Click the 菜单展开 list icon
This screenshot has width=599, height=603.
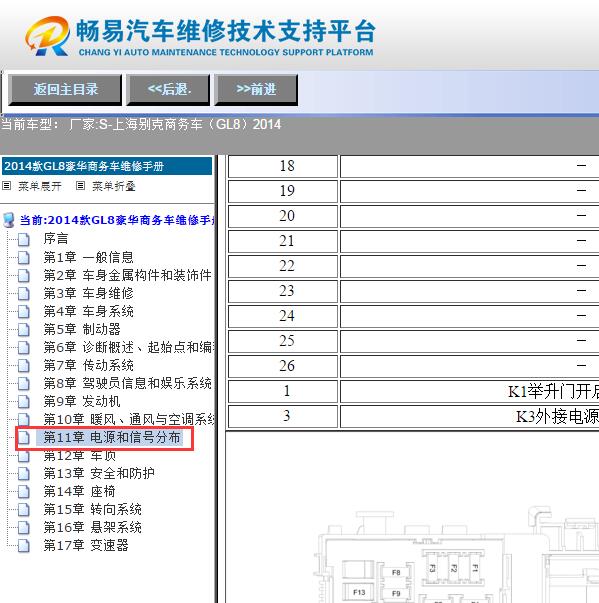[x=7, y=186]
